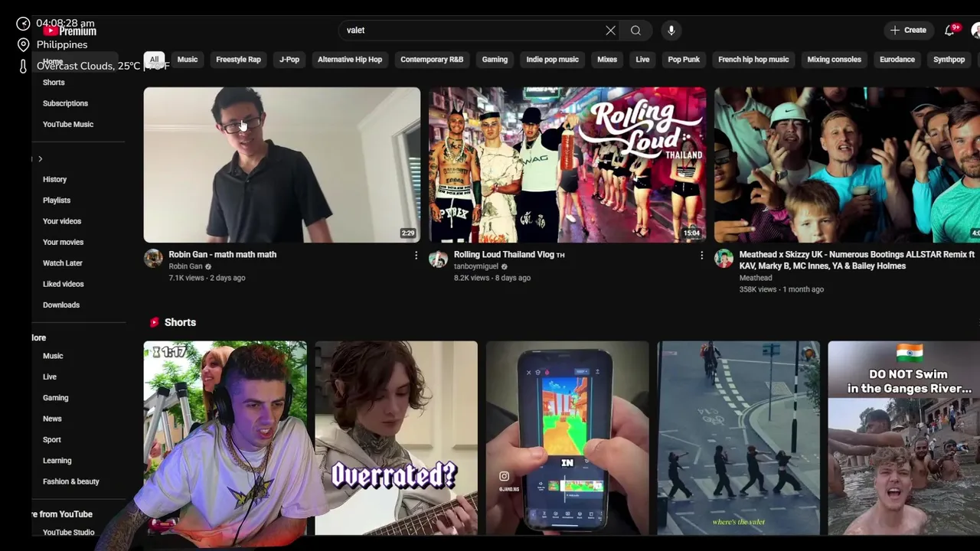Play the Meathead x Skizzy UK thumbnail
This screenshot has height=551, width=980.
847,165
